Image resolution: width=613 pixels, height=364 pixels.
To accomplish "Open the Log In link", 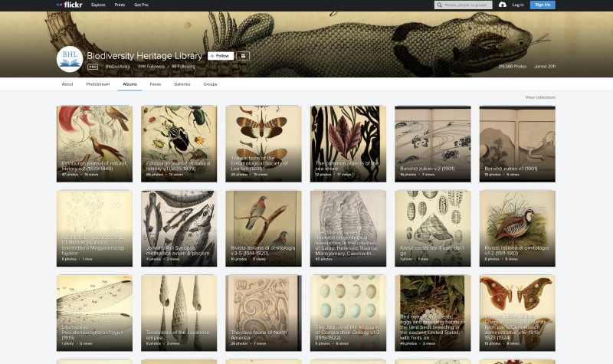I will click(x=518, y=5).
